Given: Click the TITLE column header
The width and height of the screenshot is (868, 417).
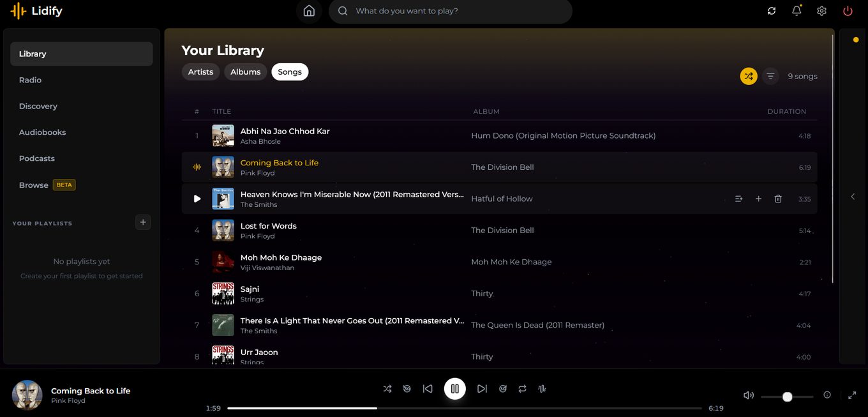Looking at the screenshot, I should click(221, 111).
